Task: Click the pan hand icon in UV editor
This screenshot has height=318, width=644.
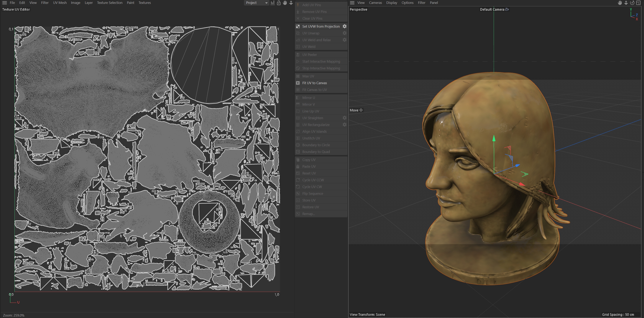Action: click(285, 3)
